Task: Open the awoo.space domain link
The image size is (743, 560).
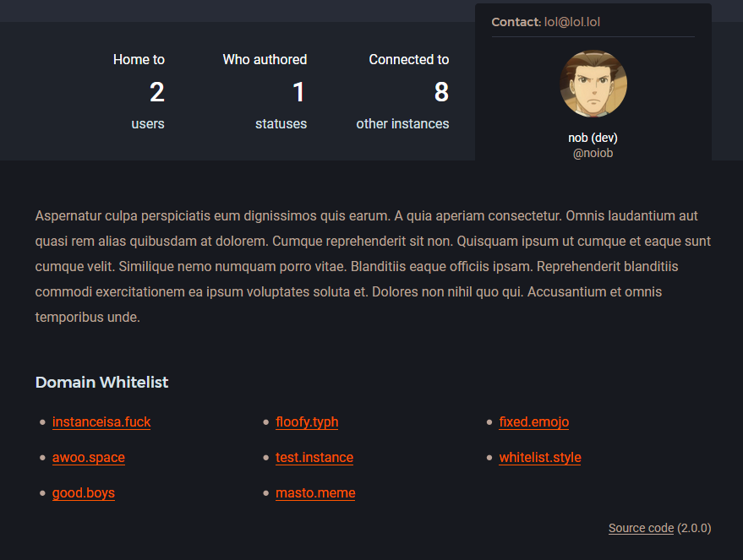Action: [88, 458]
